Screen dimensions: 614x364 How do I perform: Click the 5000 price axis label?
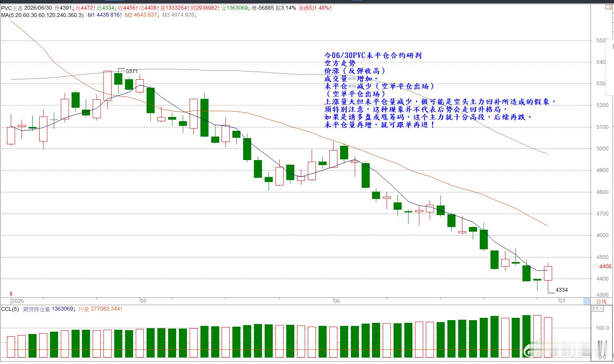[x=602, y=149]
